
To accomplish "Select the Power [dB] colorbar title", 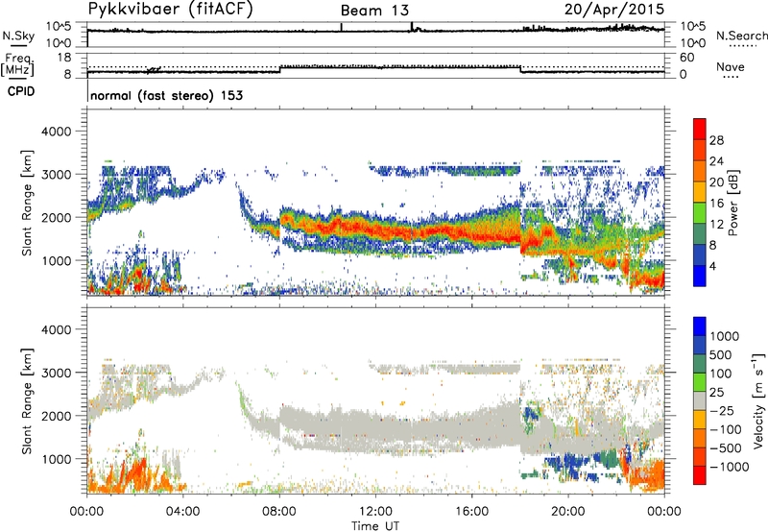I will (x=732, y=203).
